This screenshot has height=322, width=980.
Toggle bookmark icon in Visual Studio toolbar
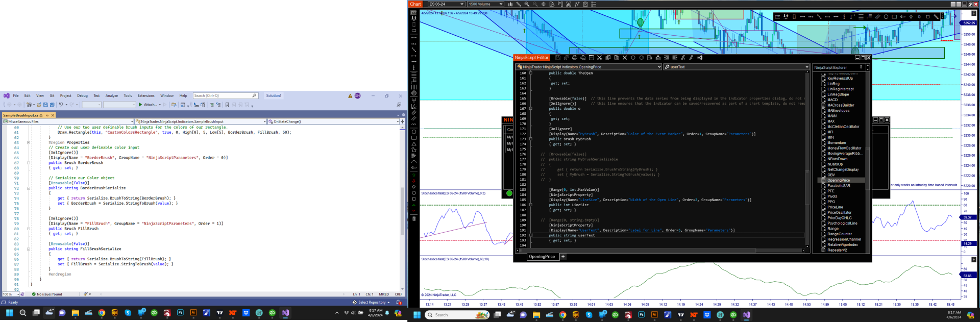click(x=227, y=105)
